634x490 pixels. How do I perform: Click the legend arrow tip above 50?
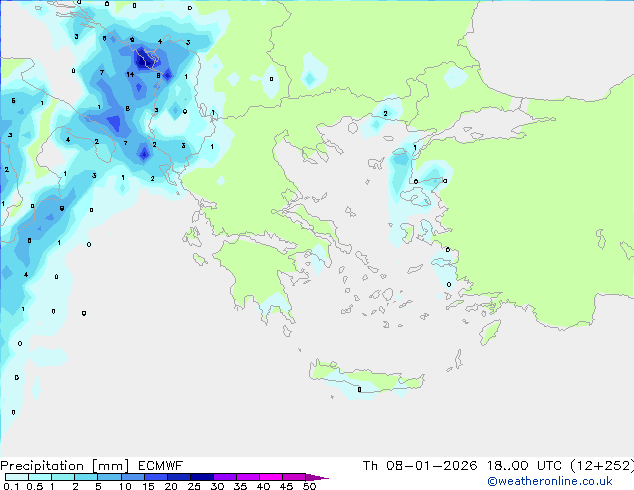pos(317,477)
